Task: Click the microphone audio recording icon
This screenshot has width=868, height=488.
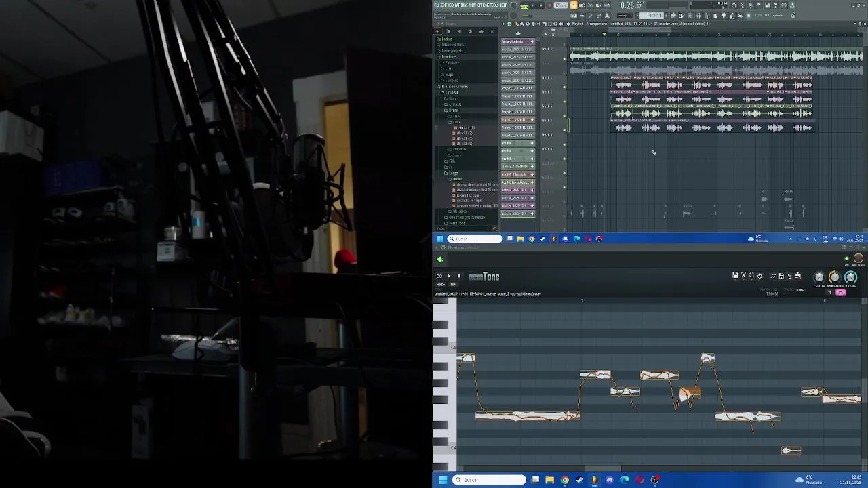Action: point(751,5)
